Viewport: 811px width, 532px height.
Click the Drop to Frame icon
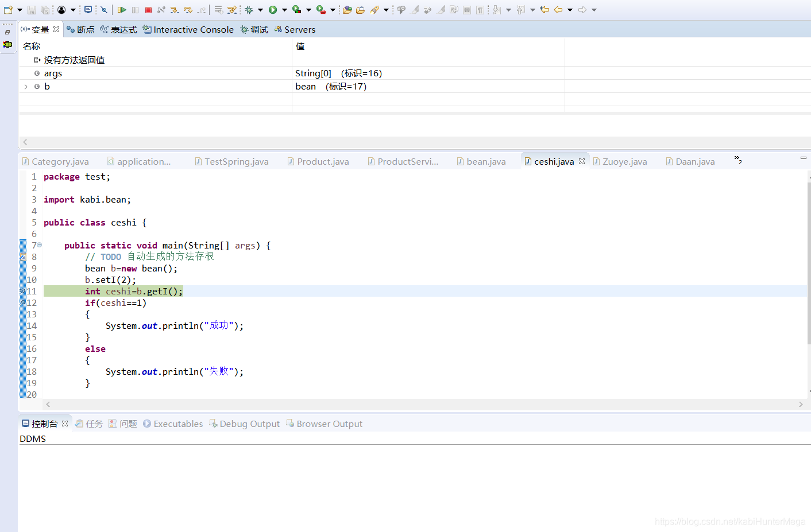(219, 10)
